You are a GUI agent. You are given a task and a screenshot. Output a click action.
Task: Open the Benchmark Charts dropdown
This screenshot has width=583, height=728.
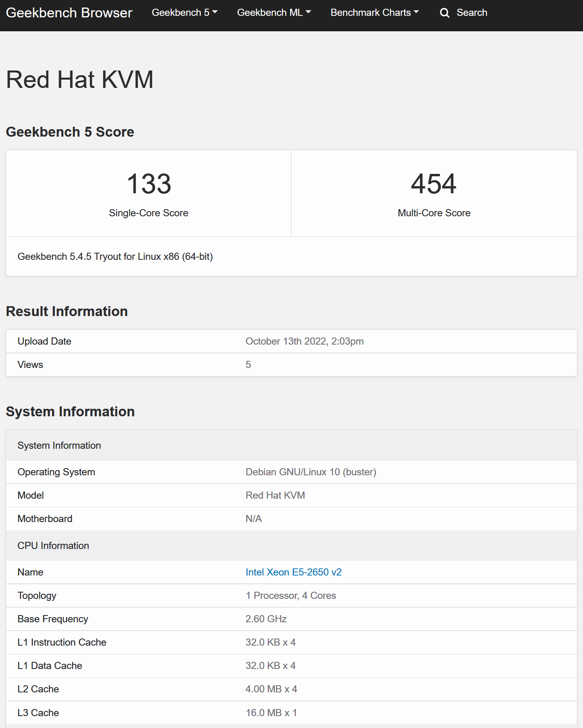coord(375,13)
